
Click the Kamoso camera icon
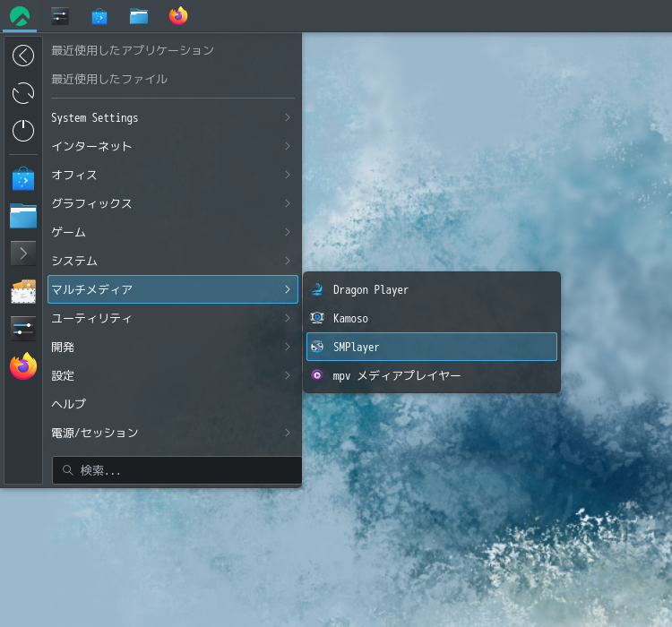(317, 318)
